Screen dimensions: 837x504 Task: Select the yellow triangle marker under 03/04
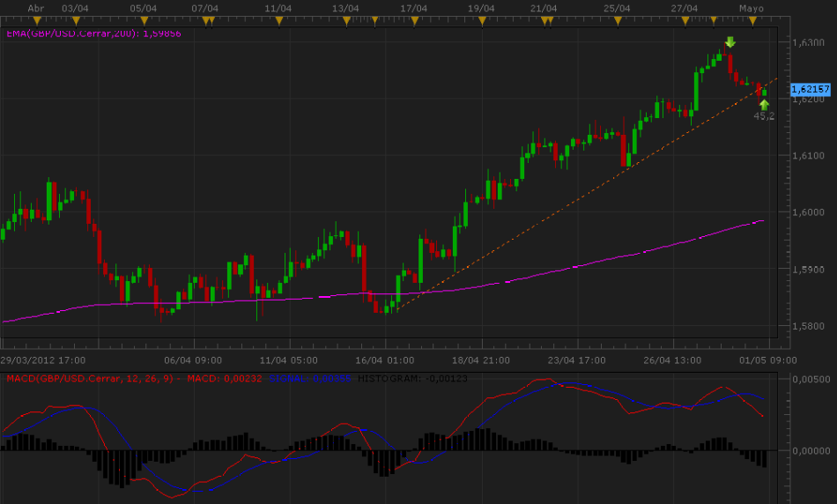76,19
